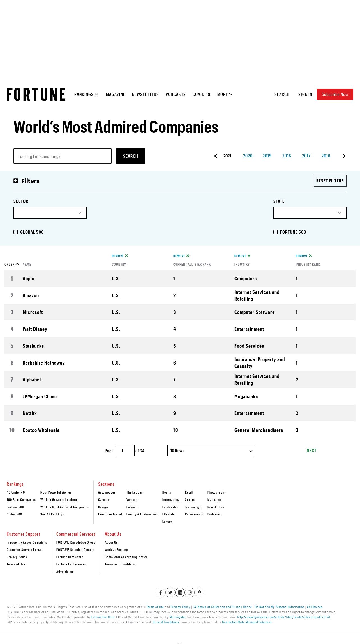Open Magazine in top navigation

[116, 94]
